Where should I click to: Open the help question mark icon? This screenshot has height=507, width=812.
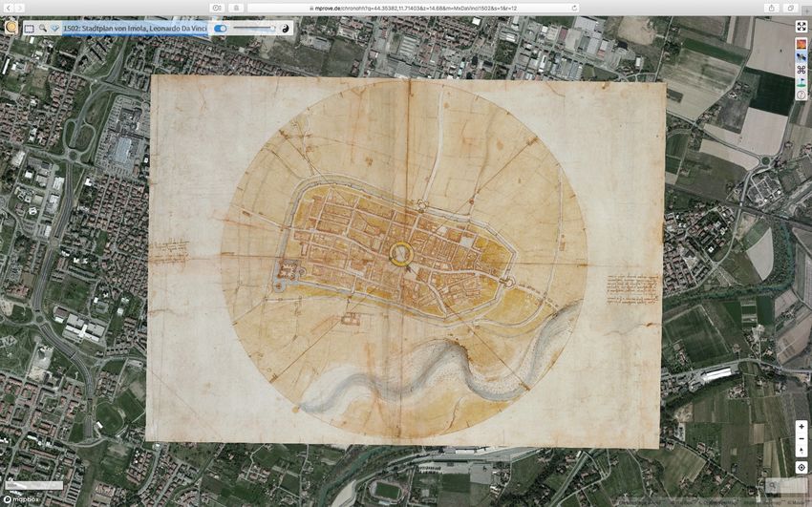[x=801, y=95]
